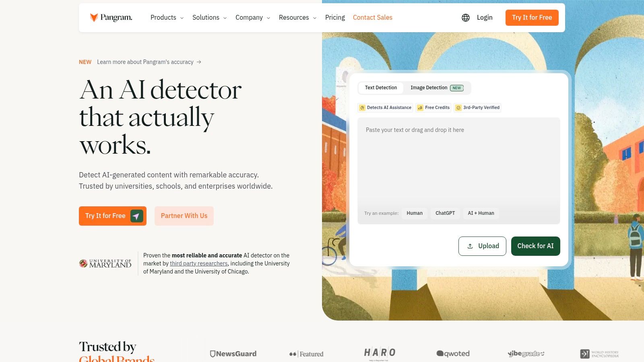Click the Upload button
This screenshot has height=362, width=644.
click(x=482, y=246)
